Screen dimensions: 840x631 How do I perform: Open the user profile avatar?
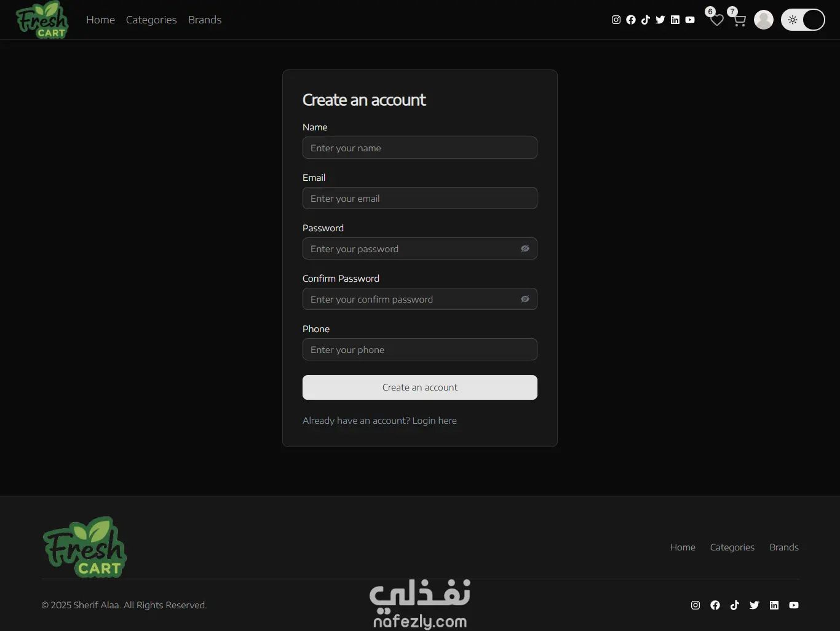764,20
